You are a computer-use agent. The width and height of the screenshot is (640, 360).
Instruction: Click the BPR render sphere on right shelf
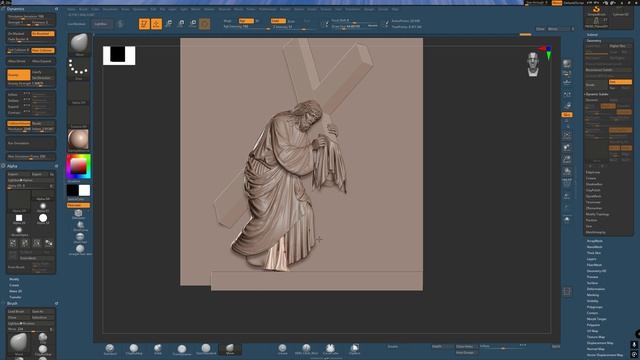coord(567,64)
